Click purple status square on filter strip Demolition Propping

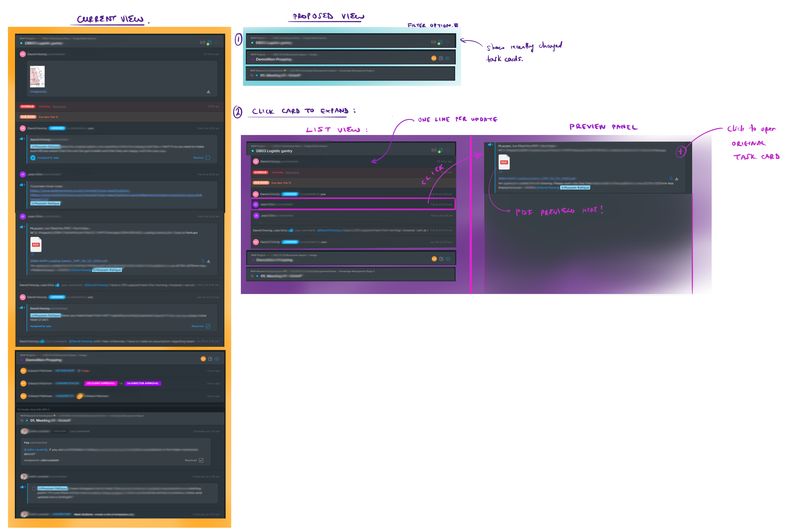[x=253, y=60]
